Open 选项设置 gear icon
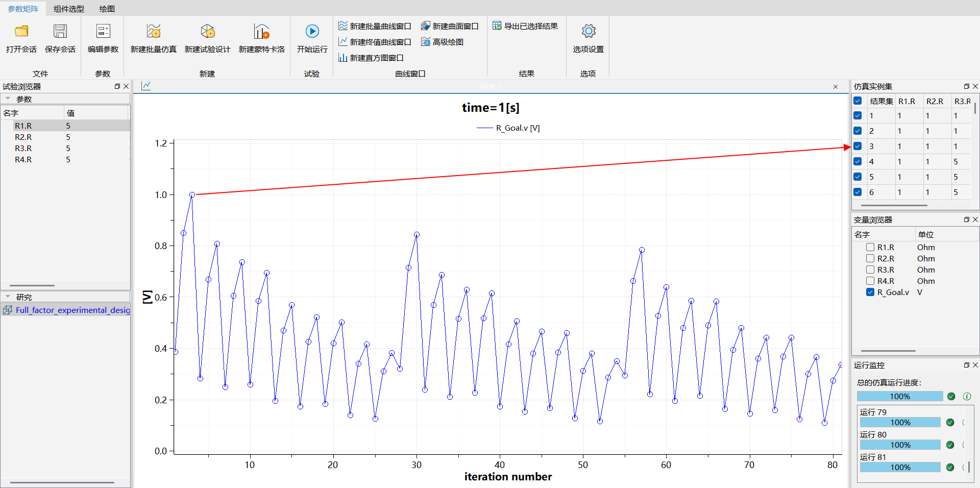 tap(589, 32)
